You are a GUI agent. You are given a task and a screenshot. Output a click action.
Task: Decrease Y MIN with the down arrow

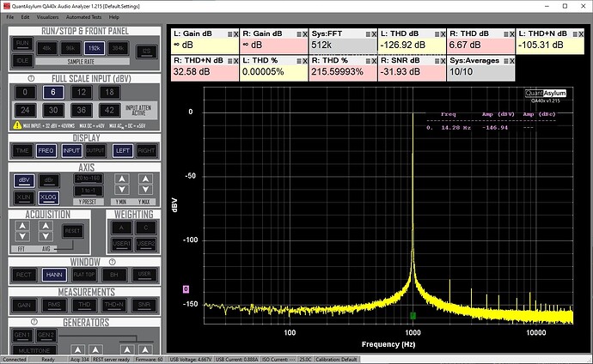[x=122, y=190]
